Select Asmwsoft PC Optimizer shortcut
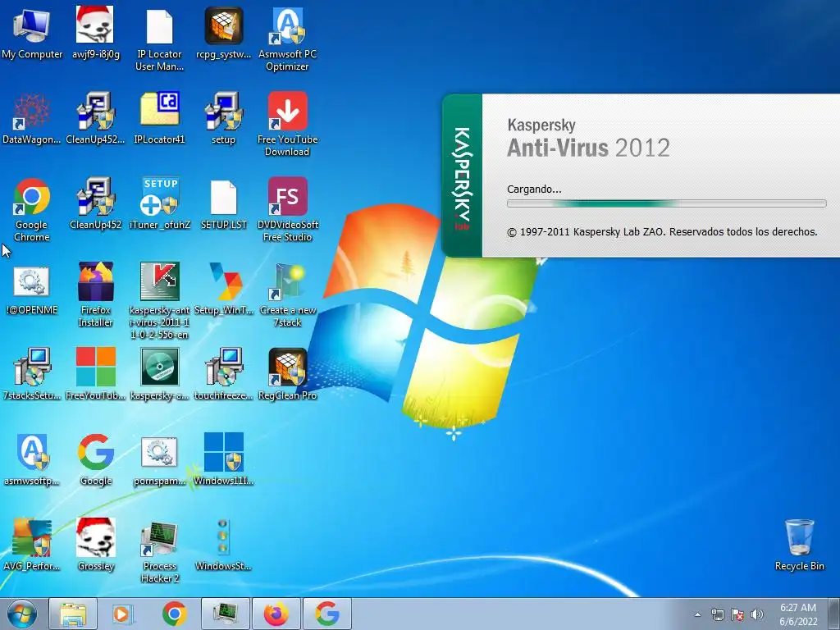 pos(287,39)
